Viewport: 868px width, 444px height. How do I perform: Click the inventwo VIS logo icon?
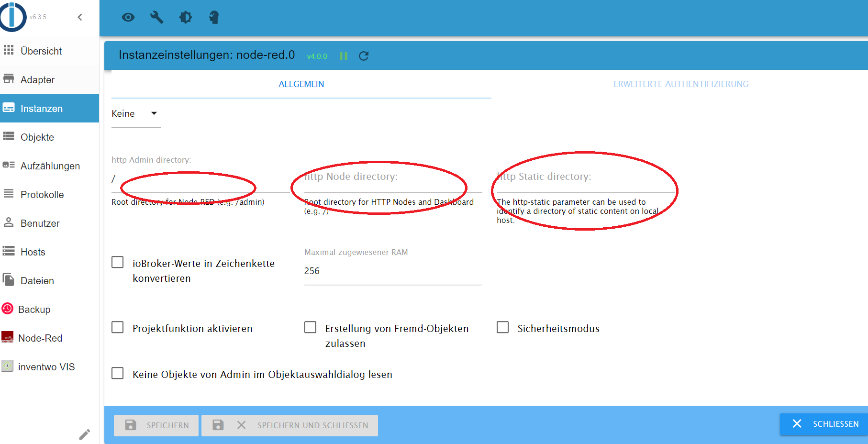pyautogui.click(x=8, y=366)
